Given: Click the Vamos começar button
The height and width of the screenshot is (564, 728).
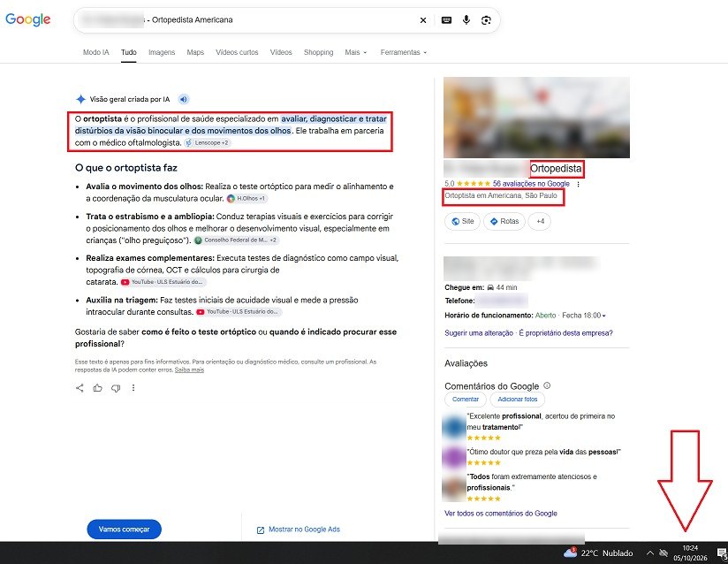Looking at the screenshot, I should [124, 530].
